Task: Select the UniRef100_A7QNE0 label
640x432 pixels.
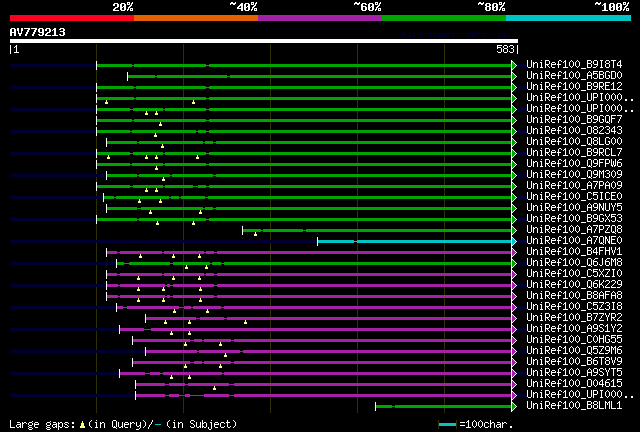Action: (x=574, y=240)
